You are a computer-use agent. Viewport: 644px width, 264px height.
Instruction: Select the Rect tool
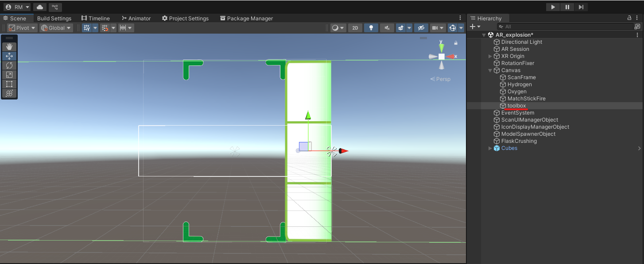9,84
